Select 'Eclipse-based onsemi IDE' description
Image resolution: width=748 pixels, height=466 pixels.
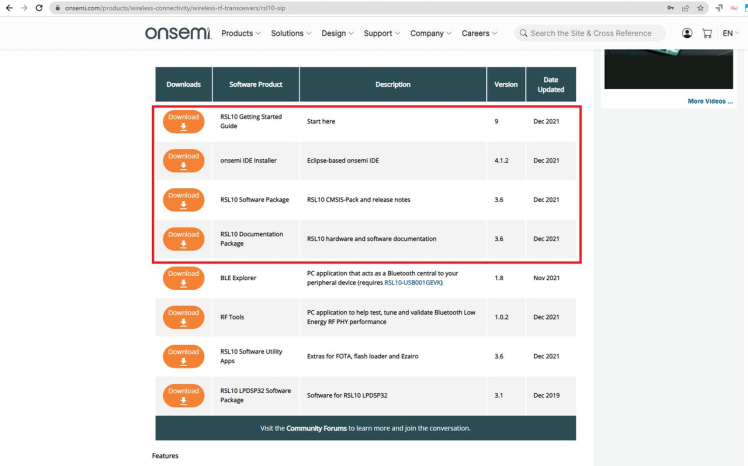coord(343,161)
